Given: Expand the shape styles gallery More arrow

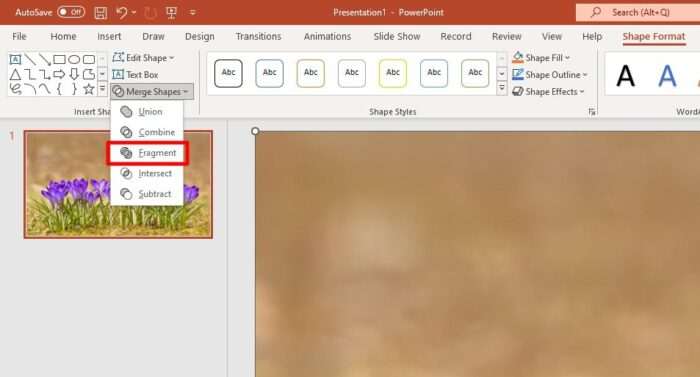Looking at the screenshot, I should click(502, 88).
